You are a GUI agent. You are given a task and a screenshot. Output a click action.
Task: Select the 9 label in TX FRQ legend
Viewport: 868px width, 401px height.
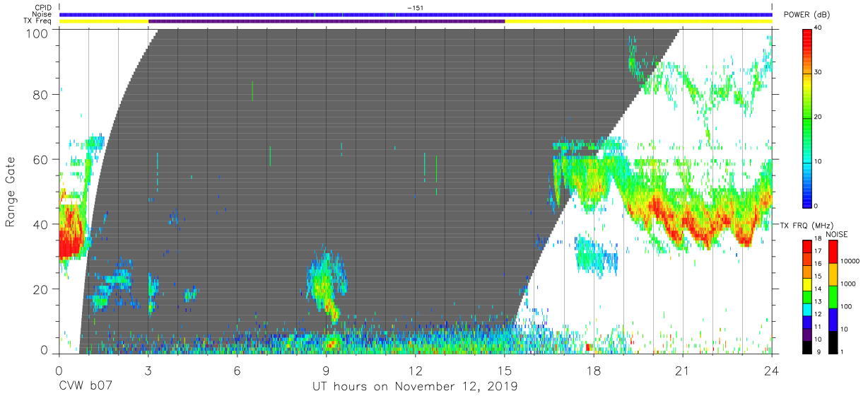click(820, 351)
